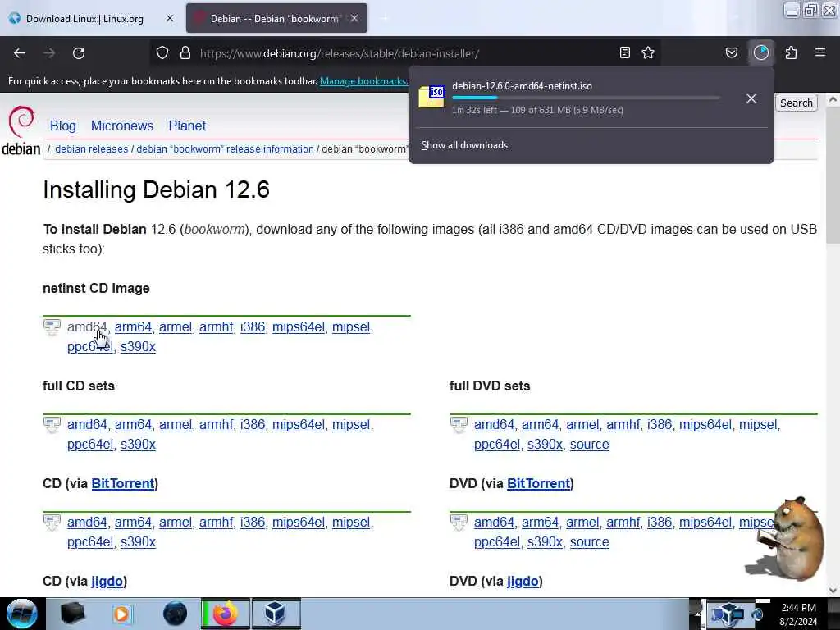Viewport: 840px width, 630px height.
Task: Download netinst CD image for amd64
Action: 87,326
